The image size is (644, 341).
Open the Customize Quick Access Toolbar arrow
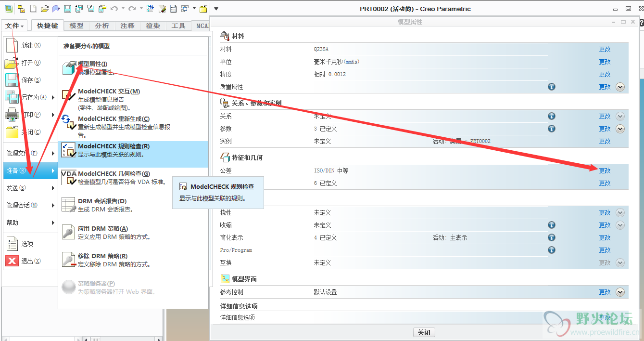tap(216, 8)
